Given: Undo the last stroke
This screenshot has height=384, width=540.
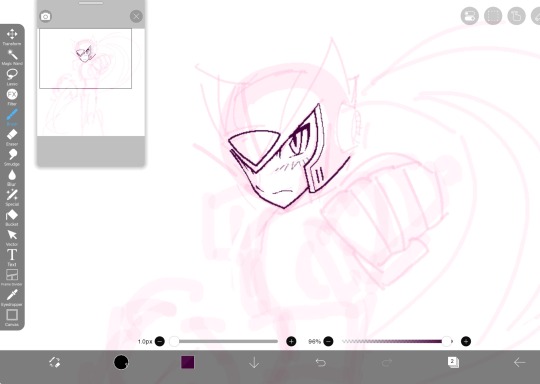Looking at the screenshot, I should point(321,362).
